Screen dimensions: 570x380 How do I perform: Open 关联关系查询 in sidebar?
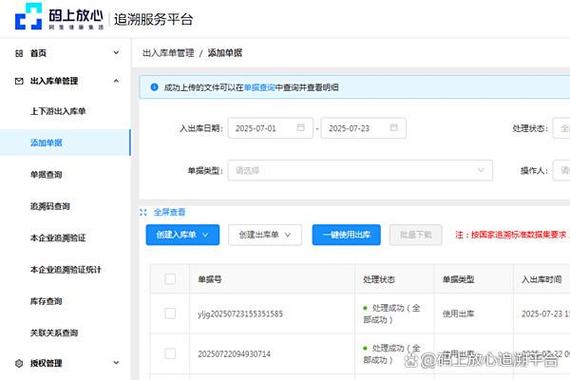54,333
